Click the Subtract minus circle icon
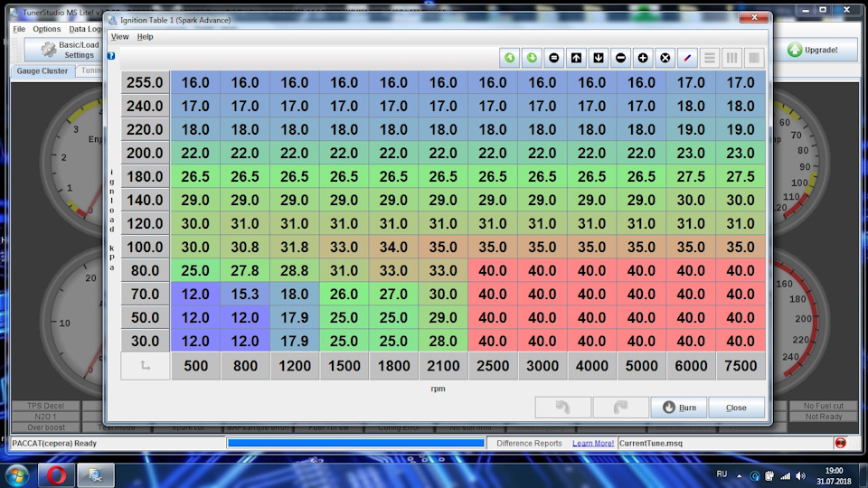 coord(620,58)
